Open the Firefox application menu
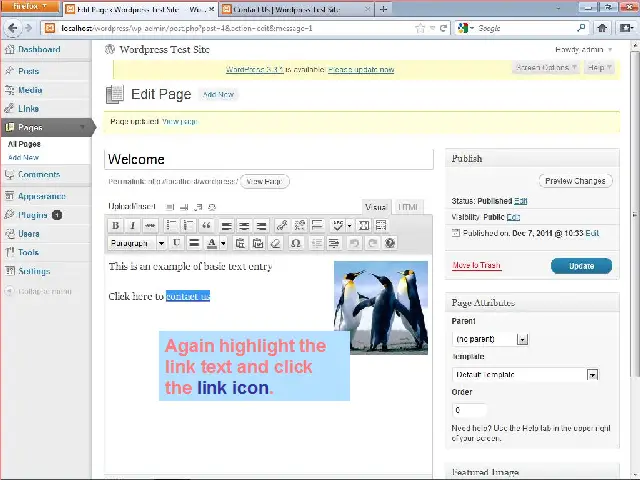 coord(30,7)
